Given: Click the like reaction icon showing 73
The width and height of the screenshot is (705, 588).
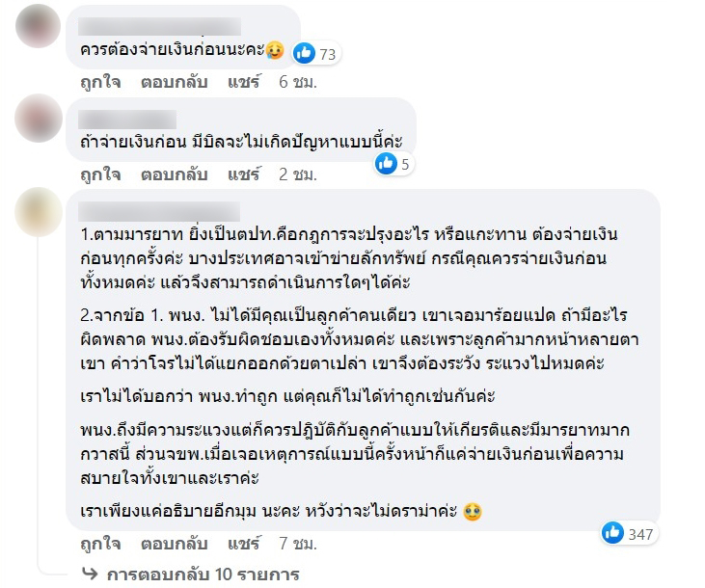Looking at the screenshot, I should pos(304,53).
